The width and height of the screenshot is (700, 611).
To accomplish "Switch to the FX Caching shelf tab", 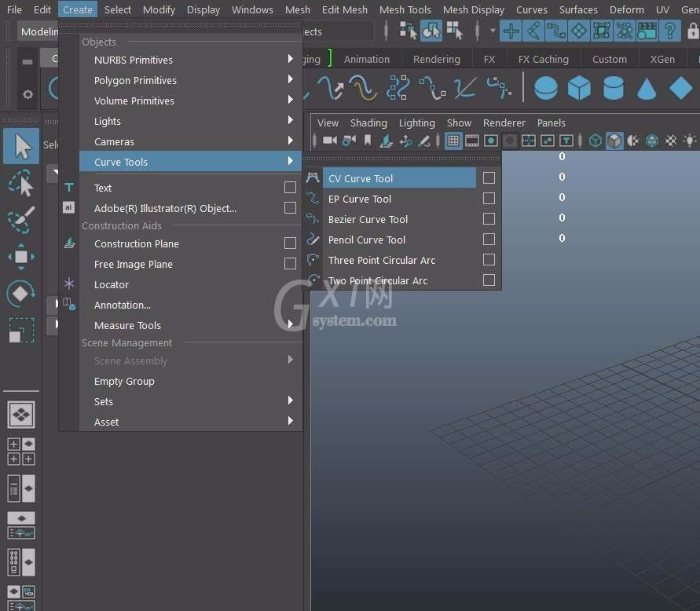I will click(544, 59).
